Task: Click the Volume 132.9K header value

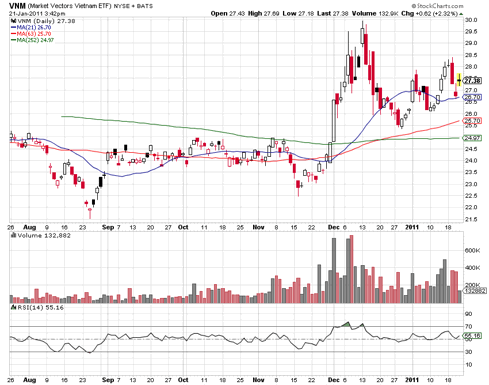Action: point(375,14)
